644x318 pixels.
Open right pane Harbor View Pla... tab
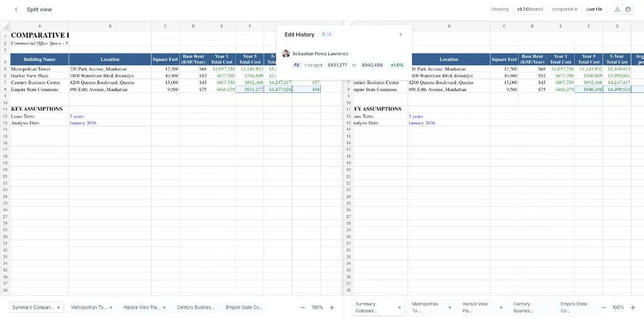[481, 307]
